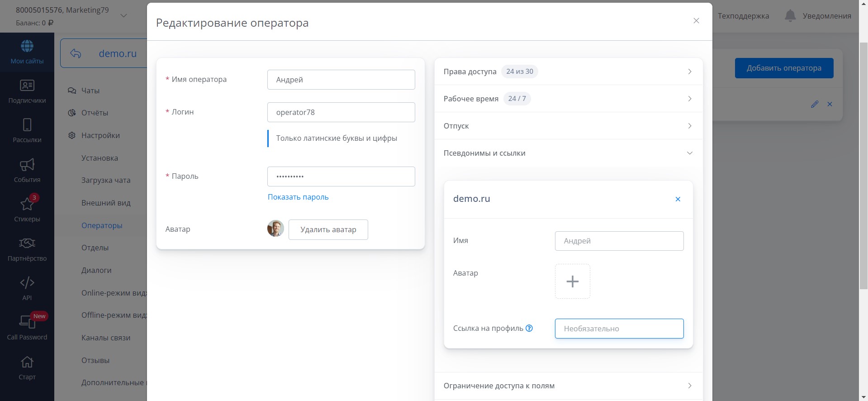The height and width of the screenshot is (401, 868).
Task: Click the add avatar plus box
Action: pos(572,282)
